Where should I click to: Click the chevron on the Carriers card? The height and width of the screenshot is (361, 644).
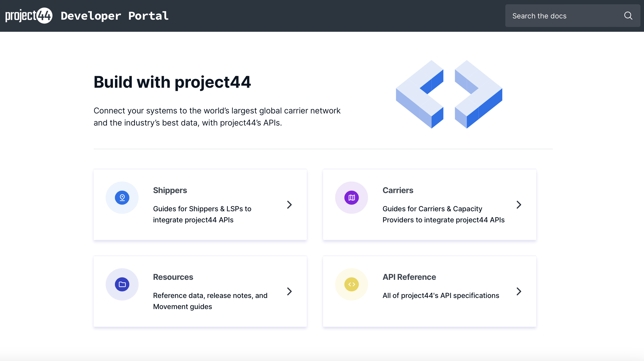(x=519, y=205)
